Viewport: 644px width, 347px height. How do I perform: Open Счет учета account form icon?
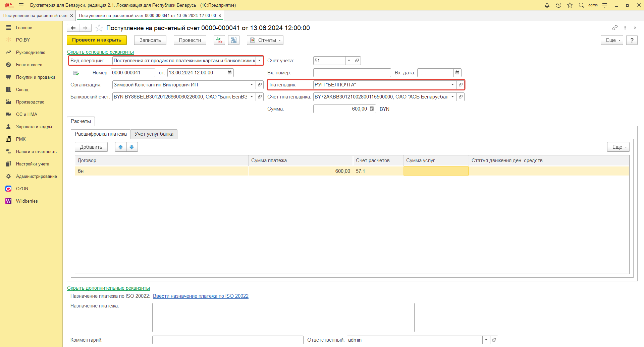pyautogui.click(x=357, y=61)
